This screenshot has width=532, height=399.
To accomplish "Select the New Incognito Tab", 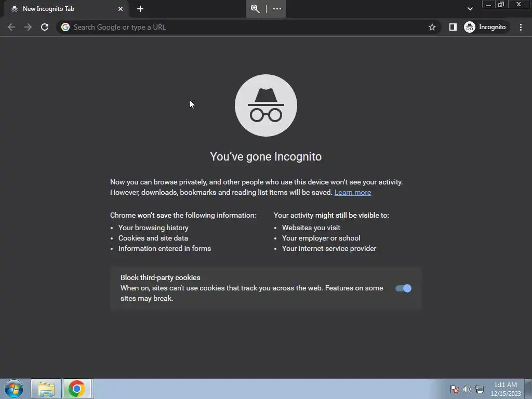I will click(x=66, y=9).
